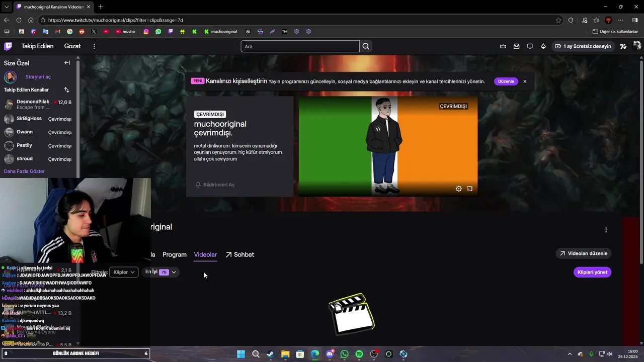Click the offline channel video player
Screen dimensions: 644x362
[388, 146]
